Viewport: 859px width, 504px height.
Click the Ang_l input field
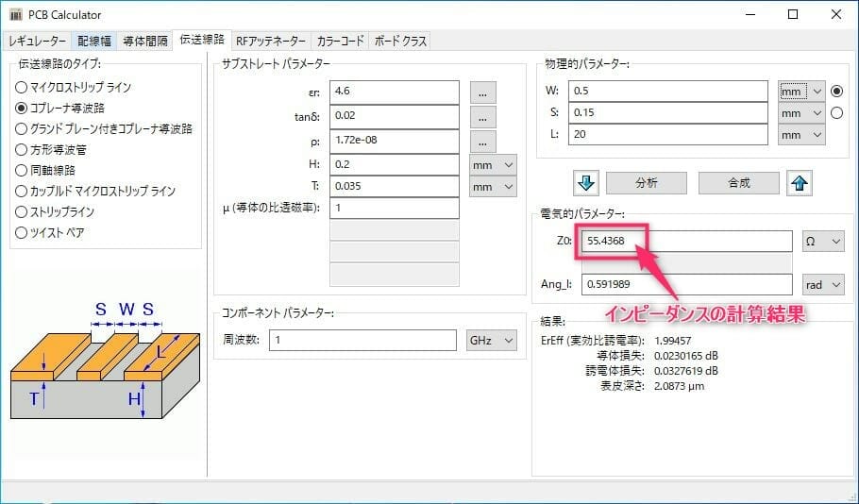687,284
